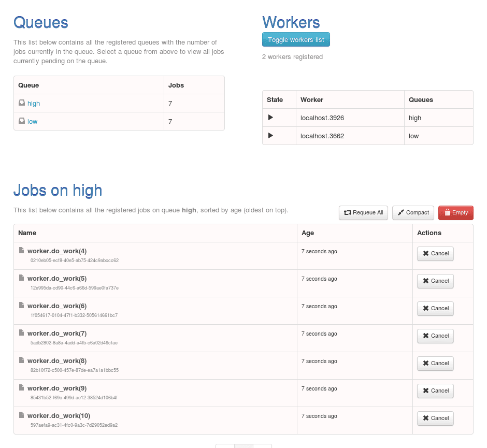Screen dimensions: 487x448
Task: Cancel job worker.do_work(8)
Action: [435, 363]
